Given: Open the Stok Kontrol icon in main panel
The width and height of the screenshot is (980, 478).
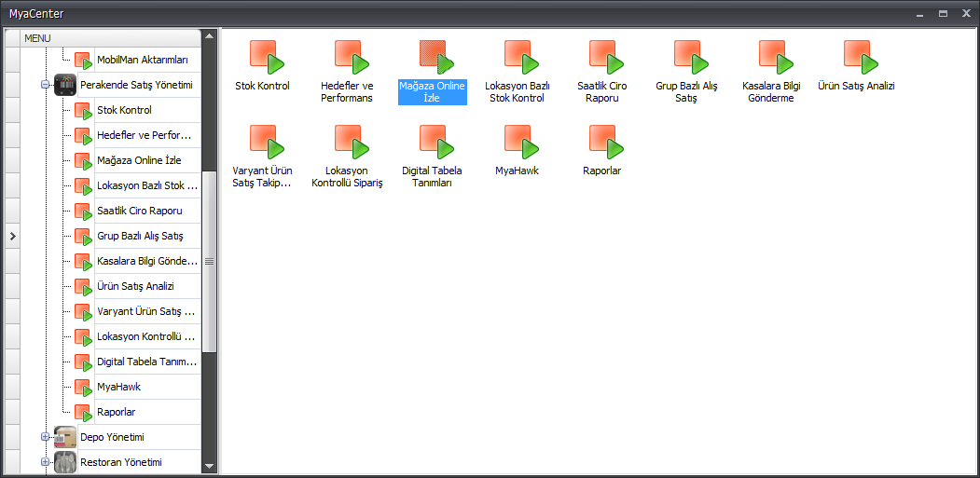Looking at the screenshot, I should click(x=267, y=58).
